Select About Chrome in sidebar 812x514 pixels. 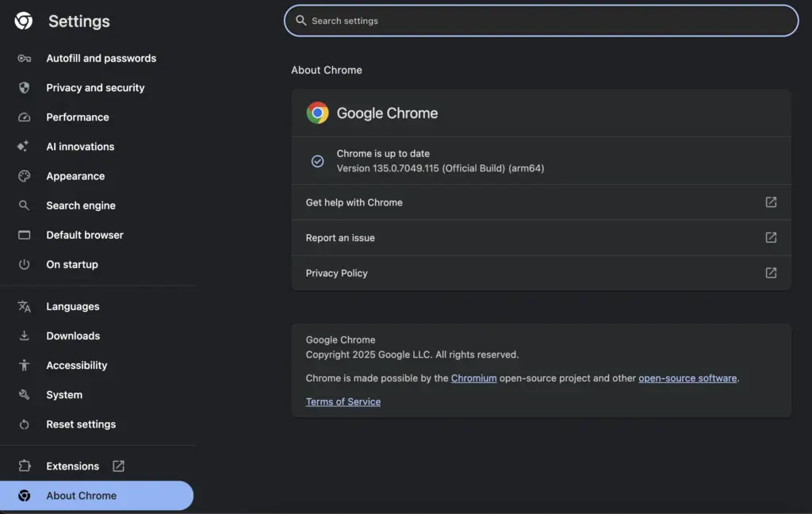(x=97, y=495)
